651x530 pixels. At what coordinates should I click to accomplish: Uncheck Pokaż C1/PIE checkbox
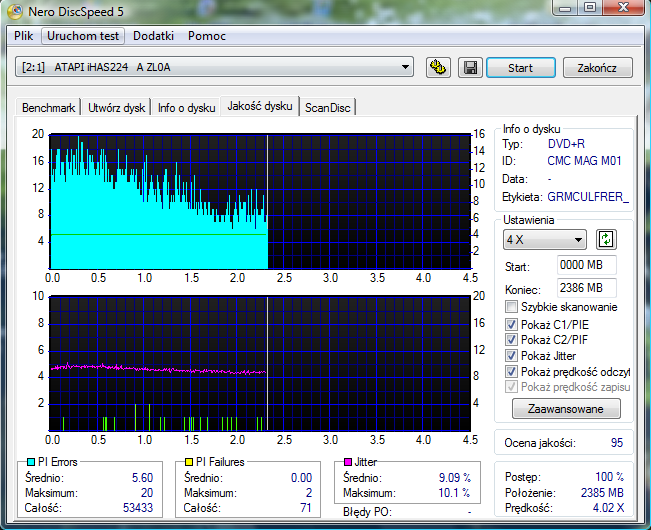512,324
